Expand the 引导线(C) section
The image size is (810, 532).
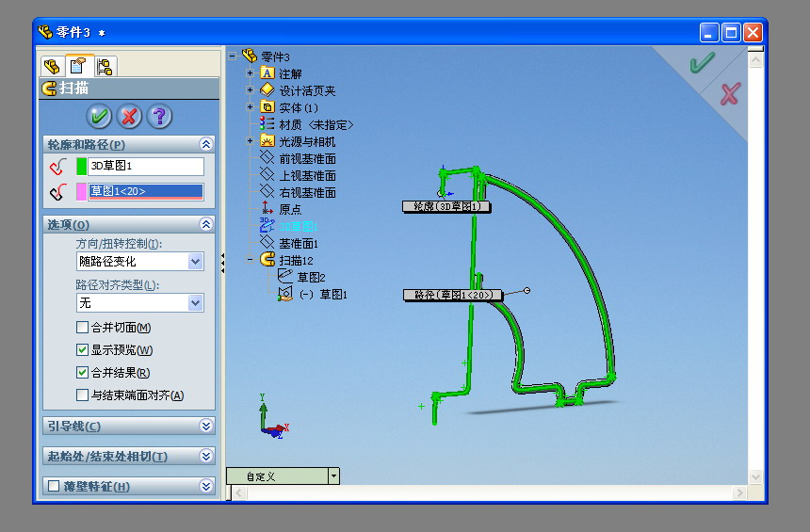pyautogui.click(x=206, y=426)
